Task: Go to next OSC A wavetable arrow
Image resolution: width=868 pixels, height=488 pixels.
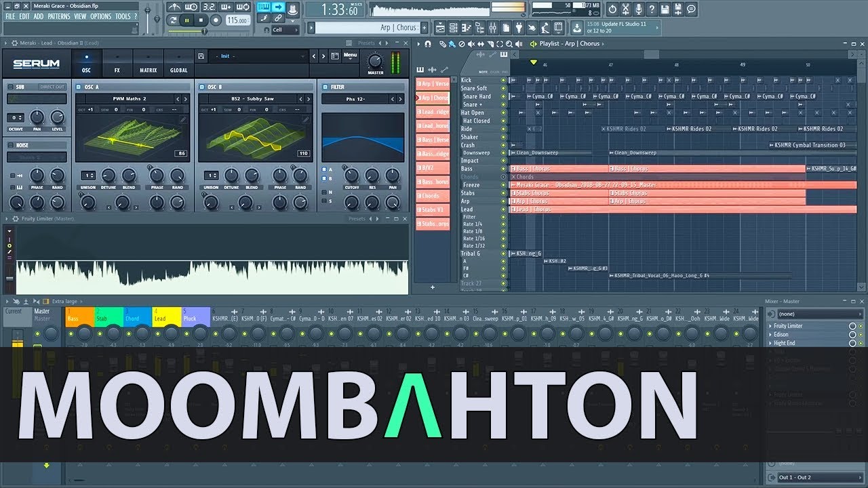Action: point(186,99)
